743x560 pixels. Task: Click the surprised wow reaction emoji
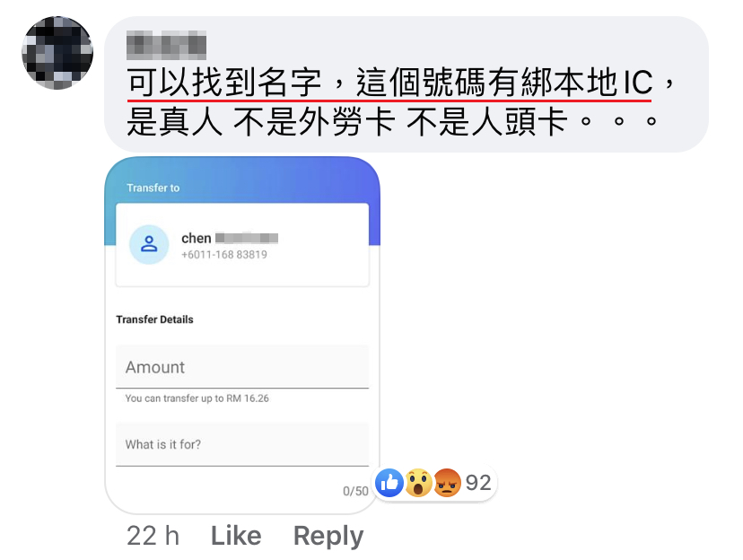coord(418,483)
